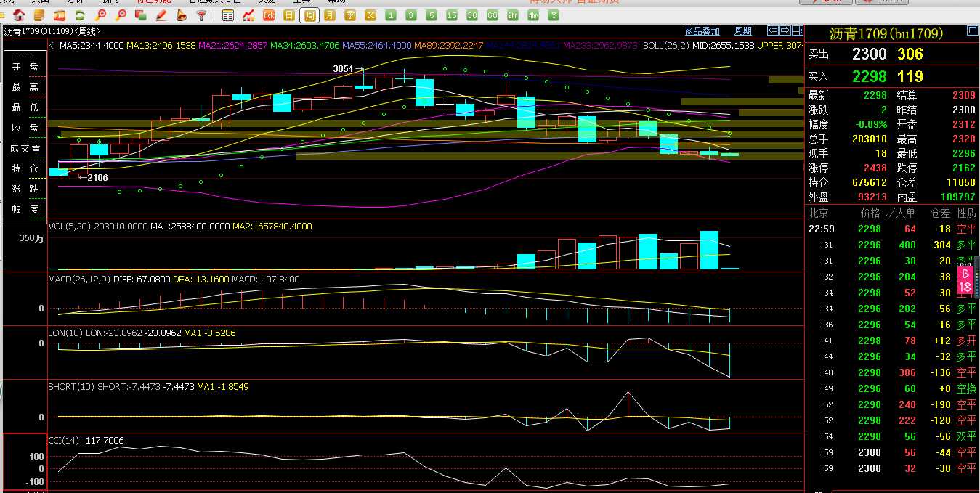Switch to daily (日) K-line period
Viewport: 980px width, 493px height.
point(289,15)
